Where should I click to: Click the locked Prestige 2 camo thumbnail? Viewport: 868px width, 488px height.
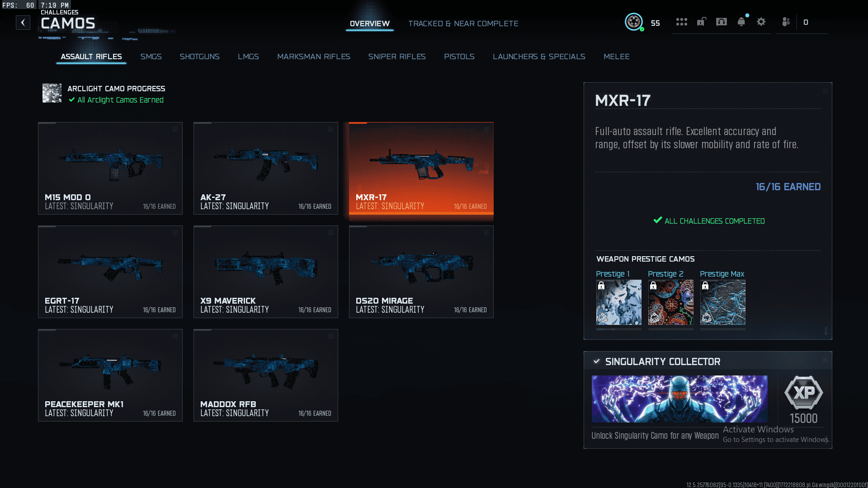pyautogui.click(x=671, y=302)
